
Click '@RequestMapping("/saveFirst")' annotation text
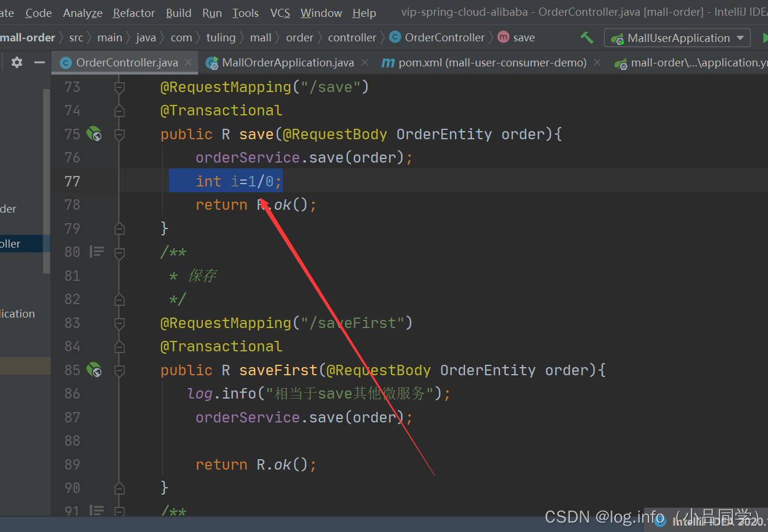286,323
